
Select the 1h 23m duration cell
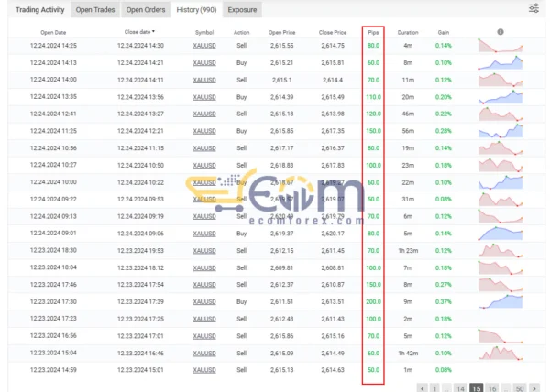(x=408, y=251)
